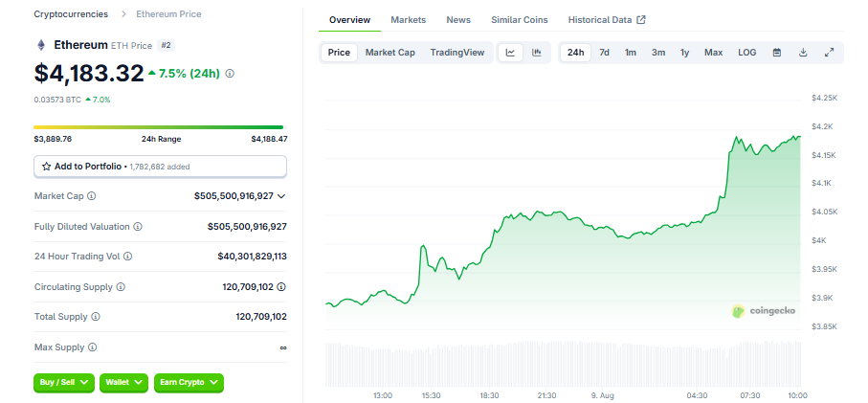The height and width of the screenshot is (403, 868).
Task: Click Ethereum Price breadcrumb
Action: coord(168,13)
